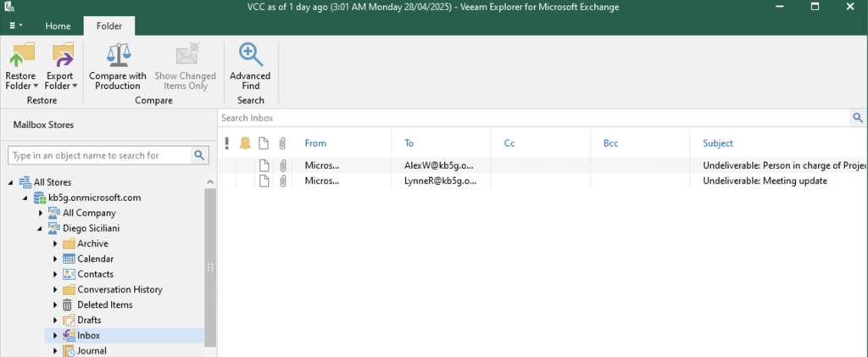Expand the Archive folder node
868x357 pixels.
click(55, 244)
